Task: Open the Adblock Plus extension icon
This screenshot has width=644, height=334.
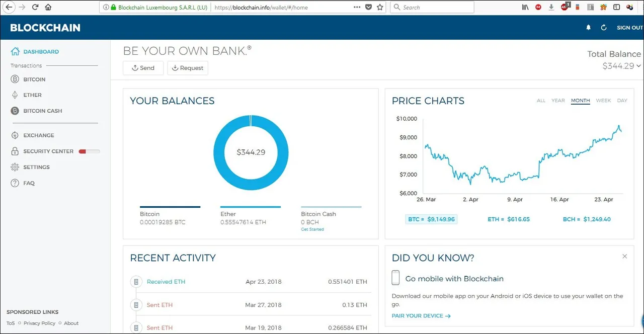Action: (x=565, y=7)
